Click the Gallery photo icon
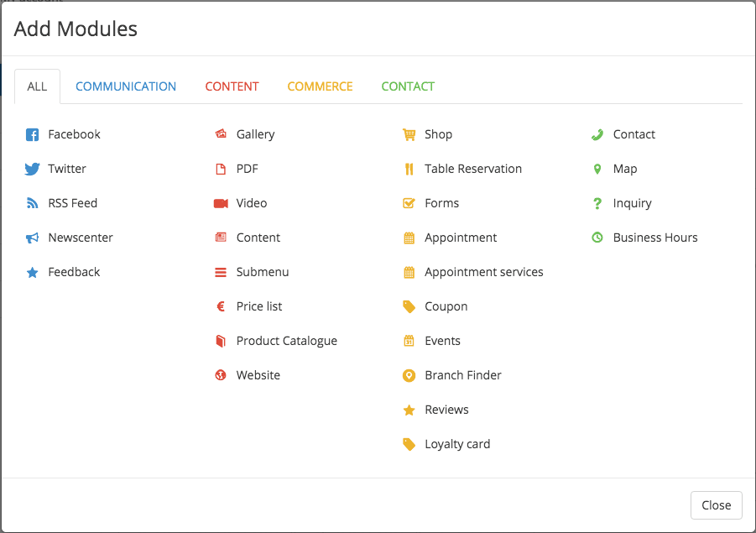This screenshot has width=756, height=533. 221,133
